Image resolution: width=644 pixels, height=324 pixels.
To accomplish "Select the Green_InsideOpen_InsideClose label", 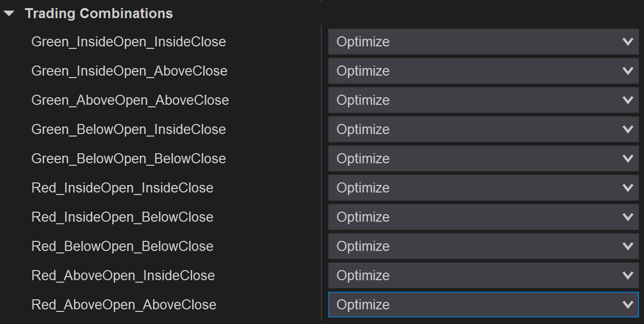I will pos(128,42).
